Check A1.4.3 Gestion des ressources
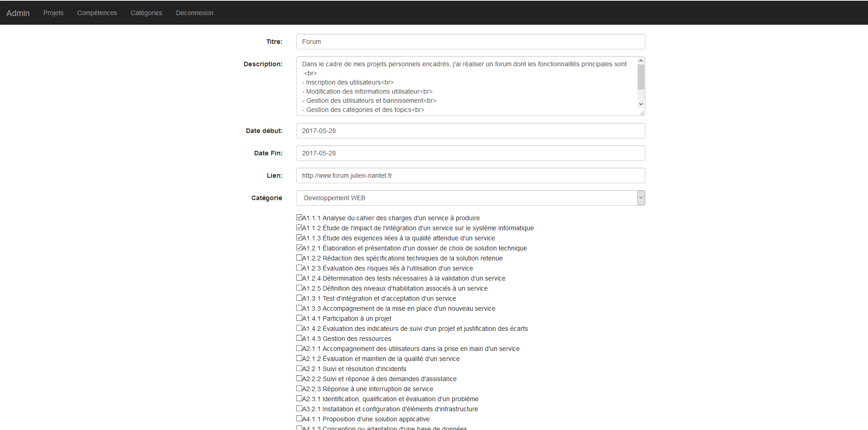868x430 pixels. click(x=299, y=338)
